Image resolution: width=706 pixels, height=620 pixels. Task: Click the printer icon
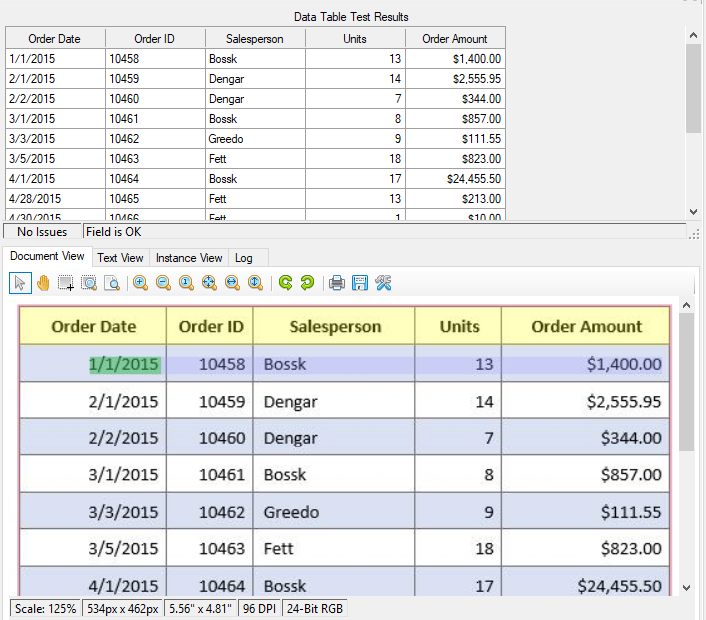click(x=337, y=283)
